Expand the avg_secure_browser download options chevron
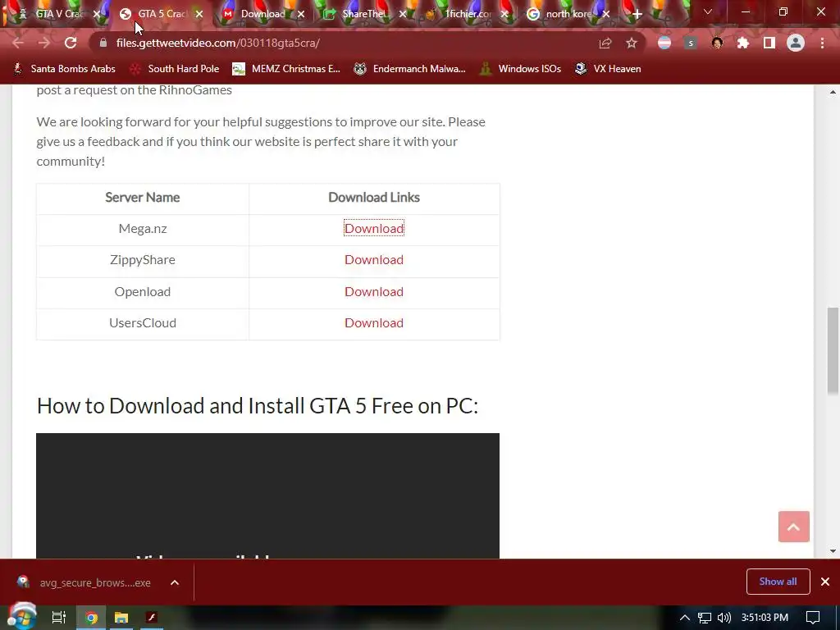 pos(175,582)
